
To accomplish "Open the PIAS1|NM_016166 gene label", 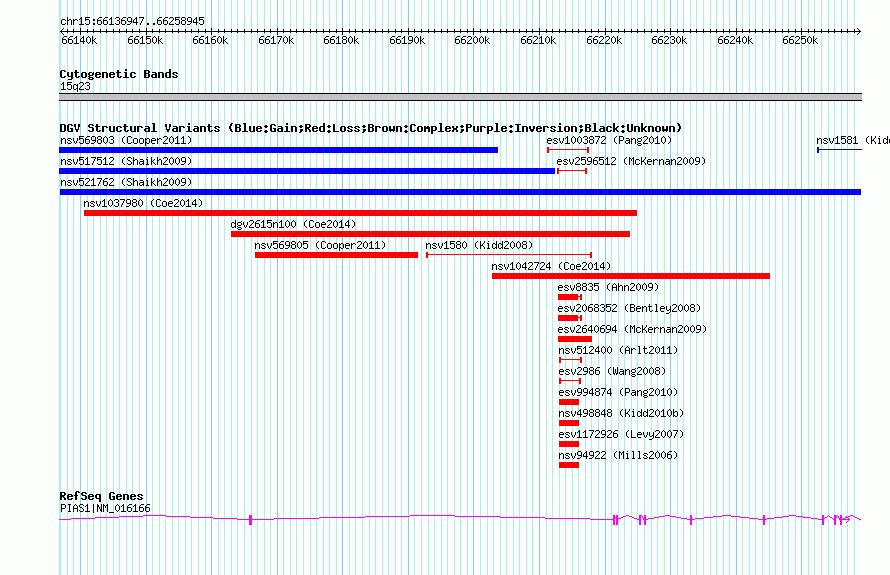I will pos(105,509).
